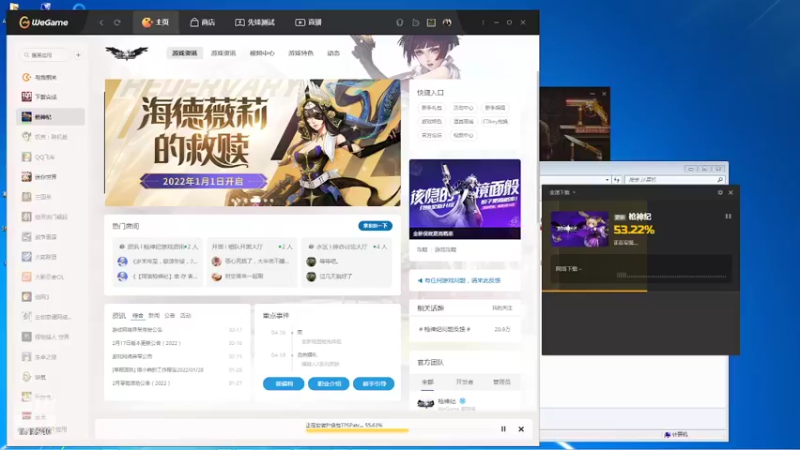800x450 pixels.
Task: Open the user avatar in title bar
Action: [x=447, y=22]
